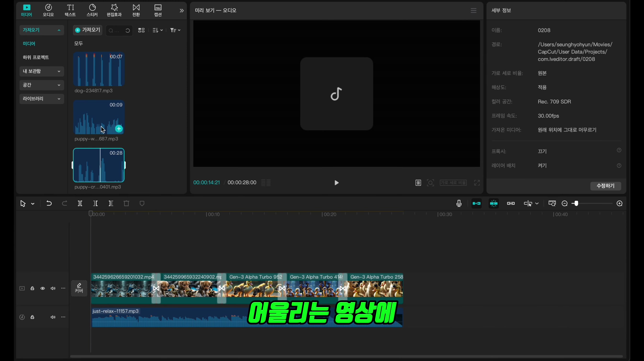Redo the last action
This screenshot has height=361, width=644.
(64, 204)
